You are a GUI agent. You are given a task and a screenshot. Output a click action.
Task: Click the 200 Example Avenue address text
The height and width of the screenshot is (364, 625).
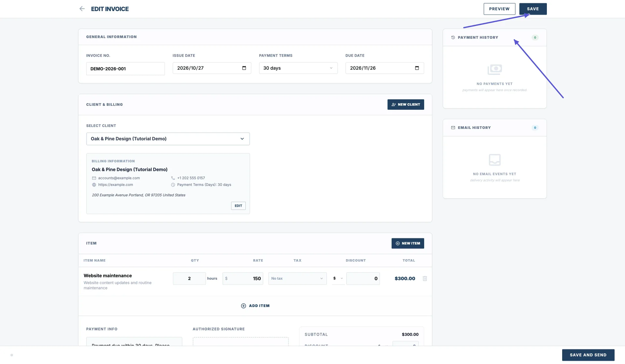[139, 195]
